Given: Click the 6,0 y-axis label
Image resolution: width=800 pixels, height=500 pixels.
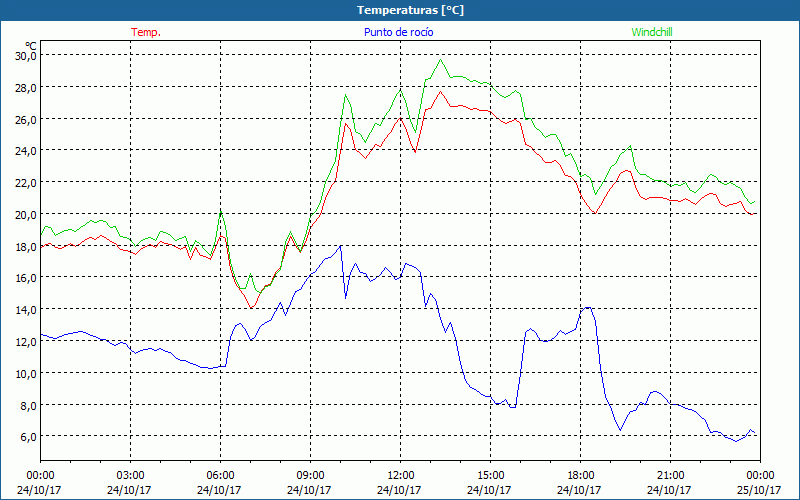Looking at the screenshot, I should click(x=28, y=437).
